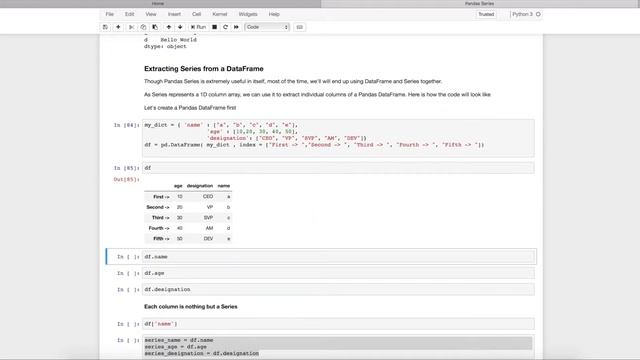Screen dimensions: 640x360
Task: Select the cell containing df
Action: (338, 168)
